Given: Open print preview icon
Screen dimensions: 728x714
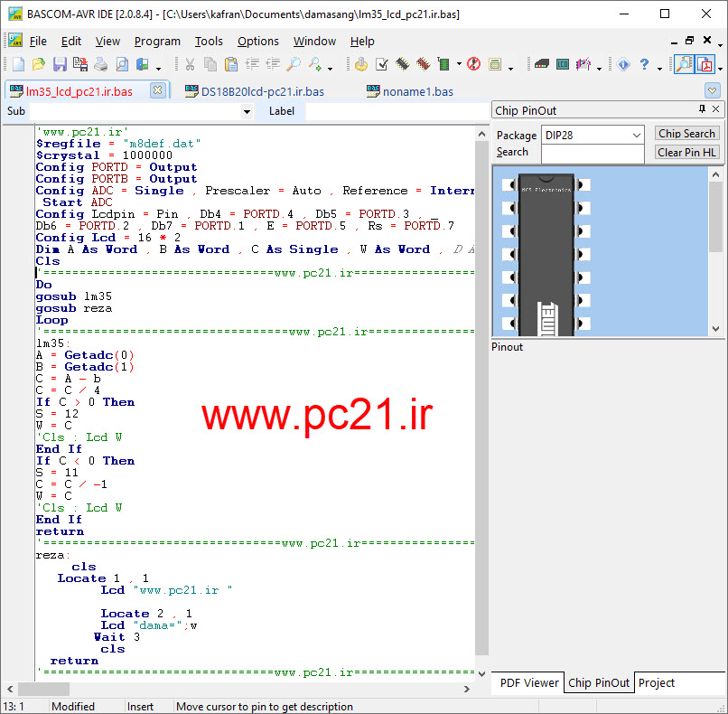Looking at the screenshot, I should [x=122, y=64].
